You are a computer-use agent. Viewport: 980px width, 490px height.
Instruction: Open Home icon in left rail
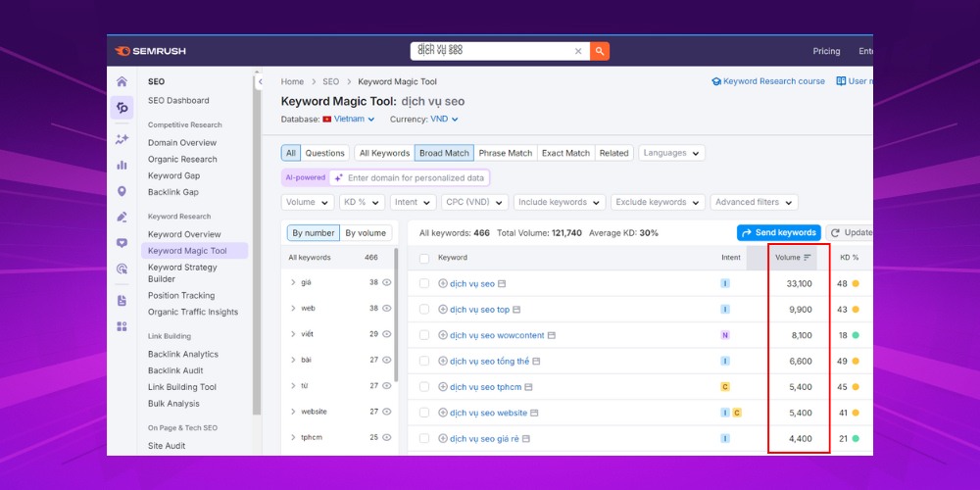pyautogui.click(x=122, y=81)
